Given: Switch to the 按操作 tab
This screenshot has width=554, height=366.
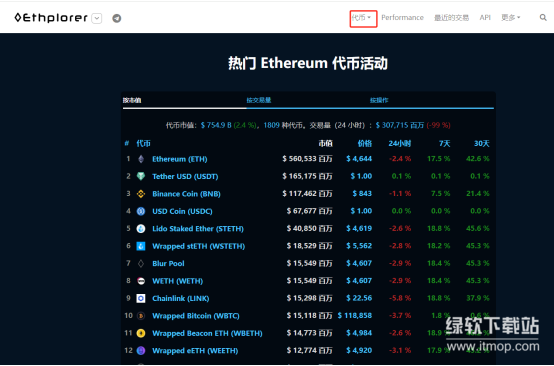Looking at the screenshot, I should 379,100.
